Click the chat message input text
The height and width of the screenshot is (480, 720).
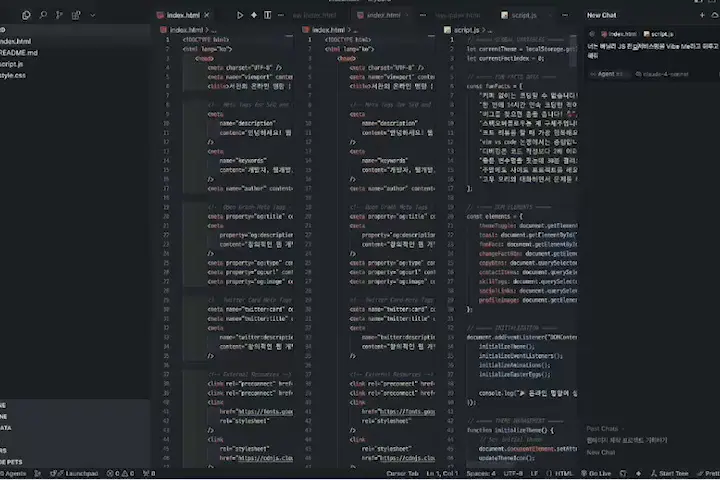[x=653, y=51]
